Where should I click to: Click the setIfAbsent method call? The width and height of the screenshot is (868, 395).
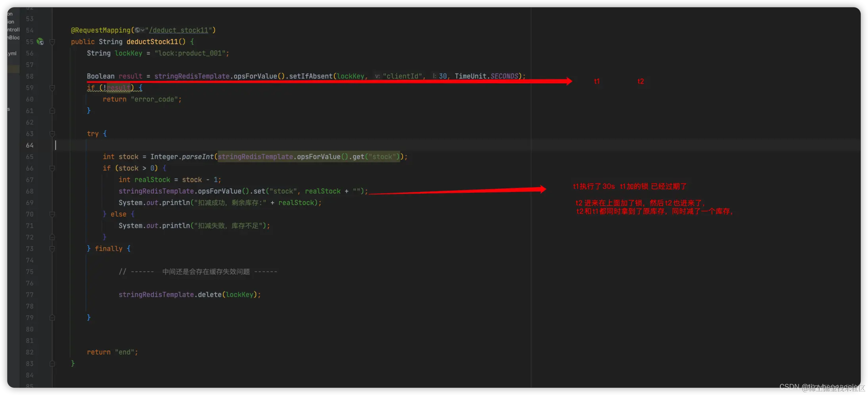pos(311,76)
